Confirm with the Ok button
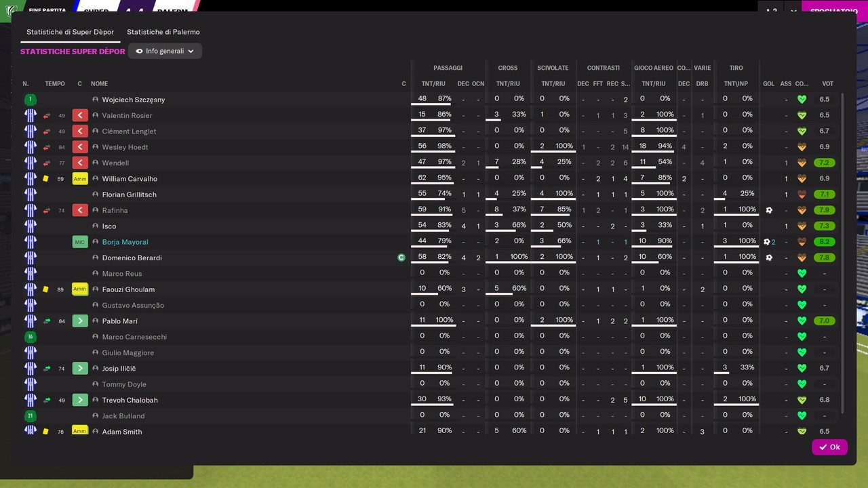The height and width of the screenshot is (488, 868). click(x=829, y=447)
